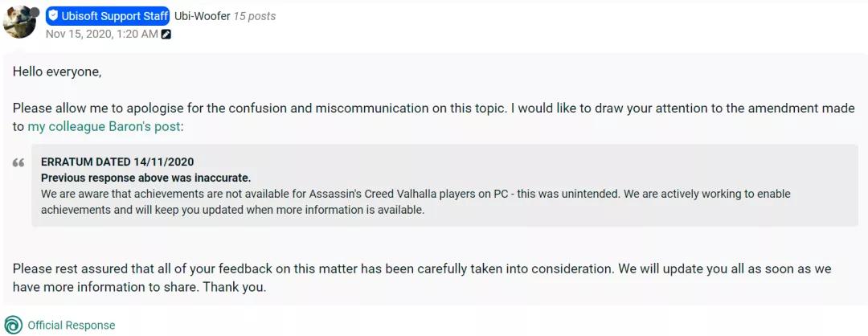Click the Please rest assured paragraph
This screenshot has width=868, height=336.
coord(421,268)
